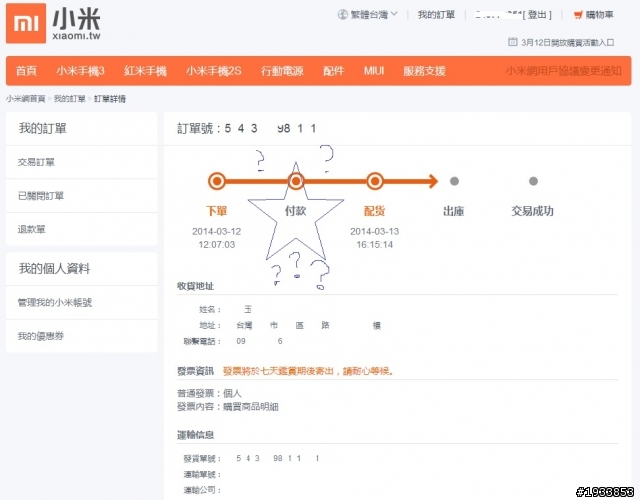Open 配件 menu item
The height and width of the screenshot is (500, 640).
[x=333, y=71]
